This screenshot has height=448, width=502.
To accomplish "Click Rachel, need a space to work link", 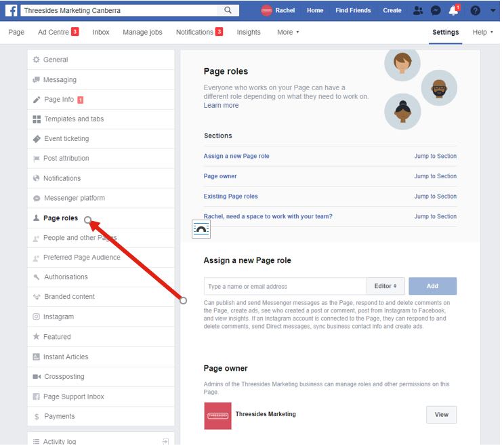I will (269, 217).
